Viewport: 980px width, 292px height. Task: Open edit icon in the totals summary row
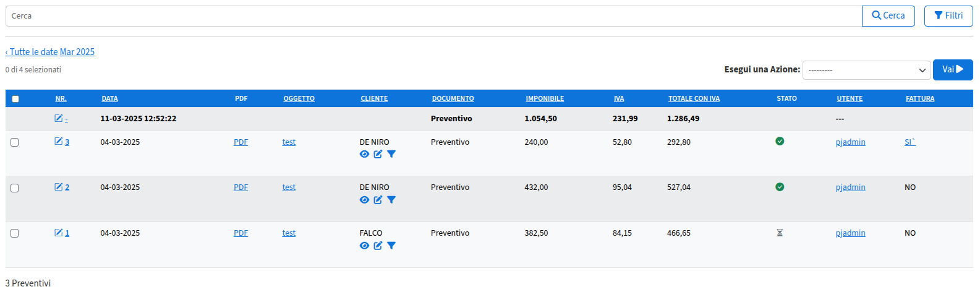(59, 118)
